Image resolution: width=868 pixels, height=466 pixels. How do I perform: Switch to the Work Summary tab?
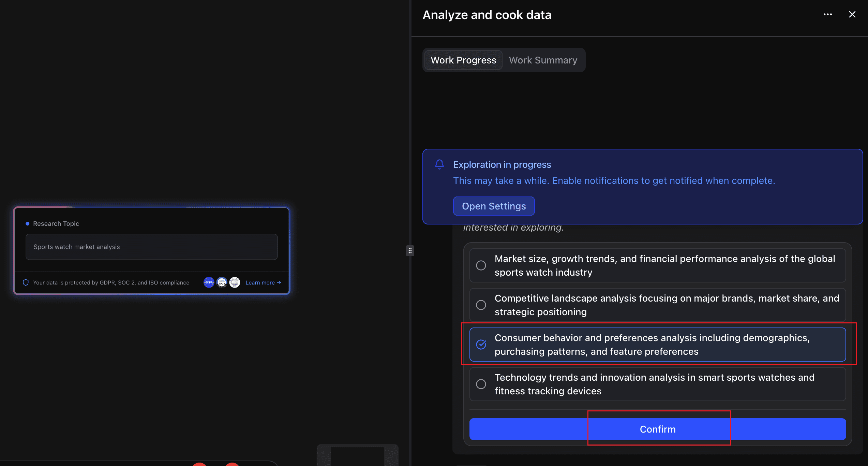(x=543, y=60)
